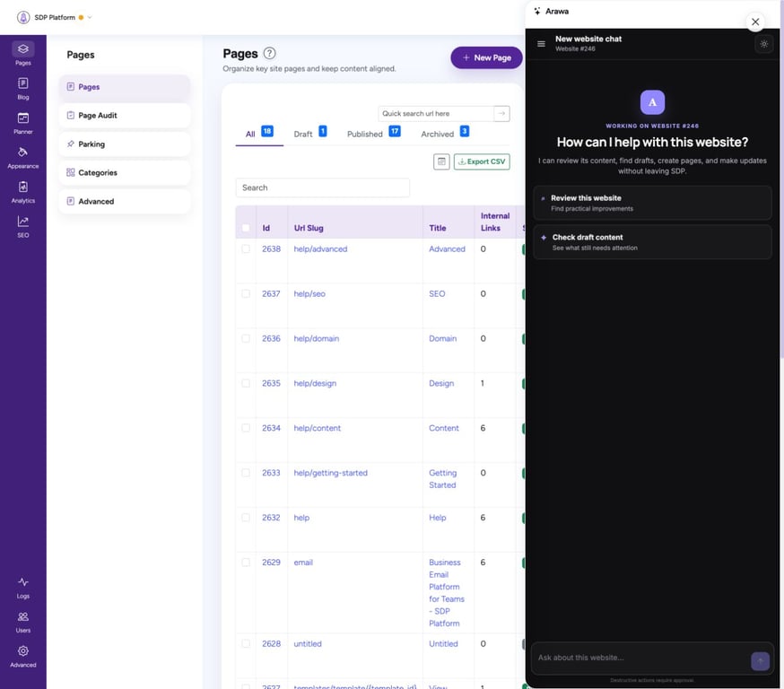This screenshot has width=784, height=689.
Task: Click the quick search arrow go button
Action: point(501,114)
